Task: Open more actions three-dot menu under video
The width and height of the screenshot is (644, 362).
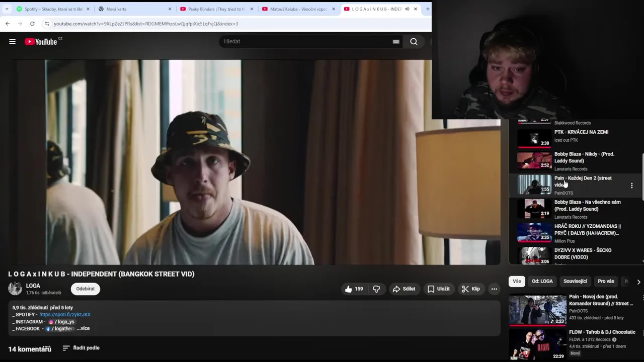Action: coord(494,289)
